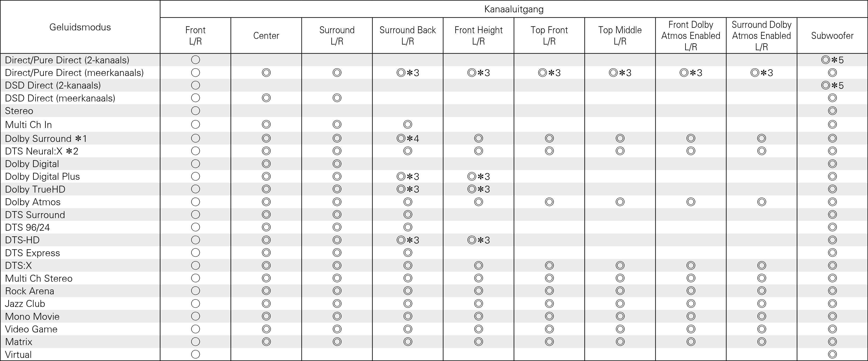Click the Subwoofer symbol in the Virtual row
This screenshot has width=868, height=361.
(x=832, y=354)
